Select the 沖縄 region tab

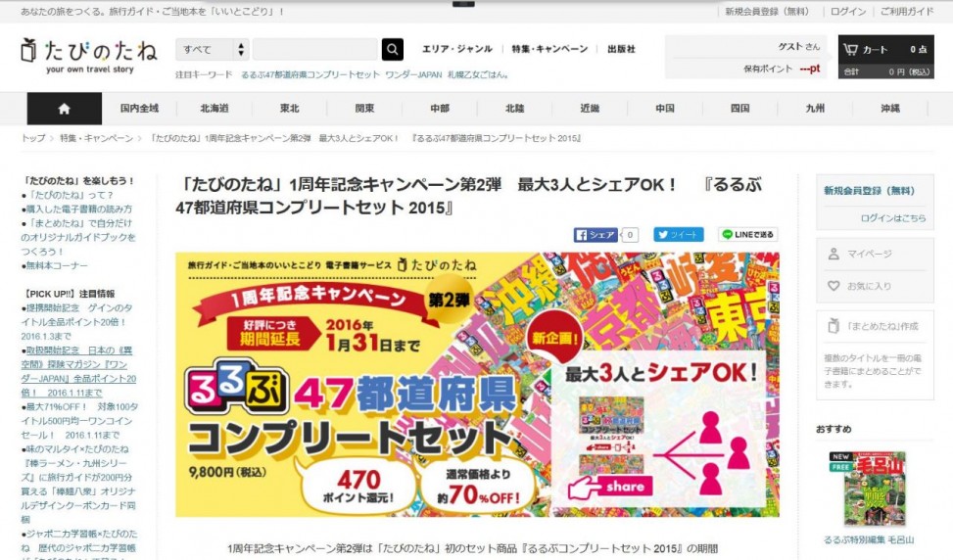coord(889,109)
